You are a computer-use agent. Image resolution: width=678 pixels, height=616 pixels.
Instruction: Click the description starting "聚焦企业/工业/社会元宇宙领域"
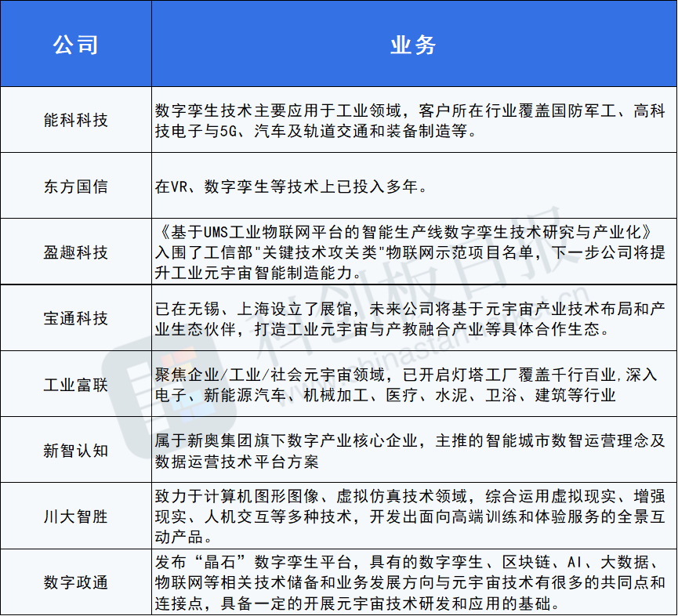[407, 385]
